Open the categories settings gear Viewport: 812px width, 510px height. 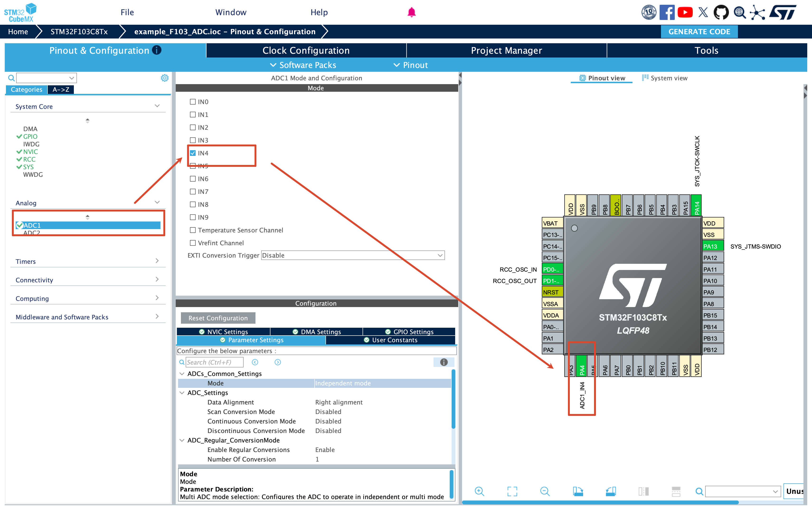tap(165, 78)
